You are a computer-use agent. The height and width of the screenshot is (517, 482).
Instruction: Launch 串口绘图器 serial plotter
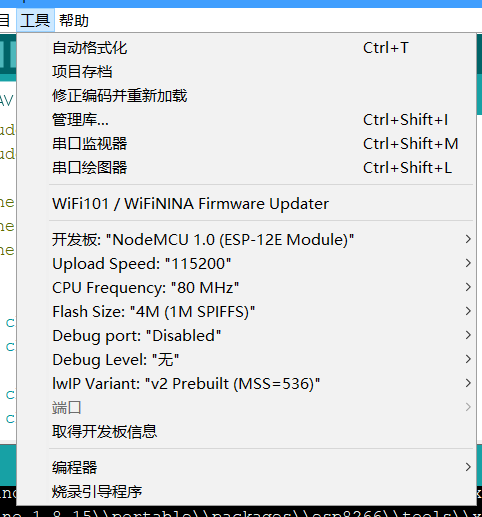246,168
